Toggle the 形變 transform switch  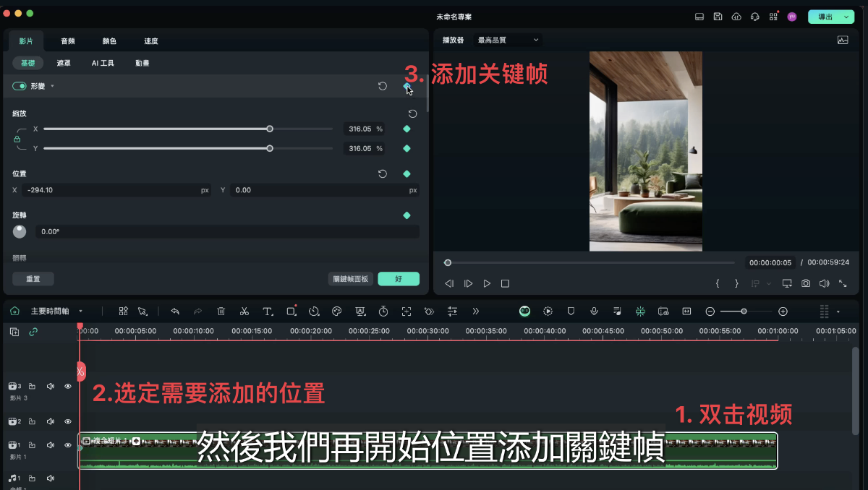[x=20, y=86]
